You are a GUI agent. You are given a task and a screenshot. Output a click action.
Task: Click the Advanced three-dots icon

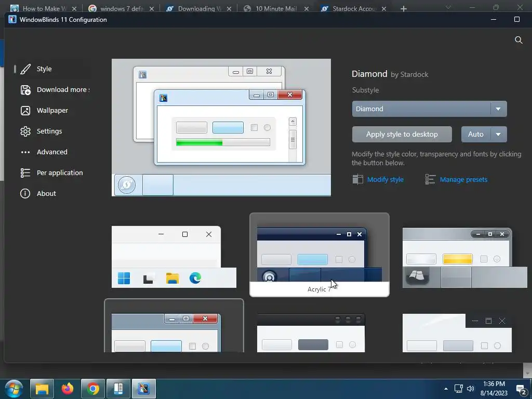click(25, 152)
